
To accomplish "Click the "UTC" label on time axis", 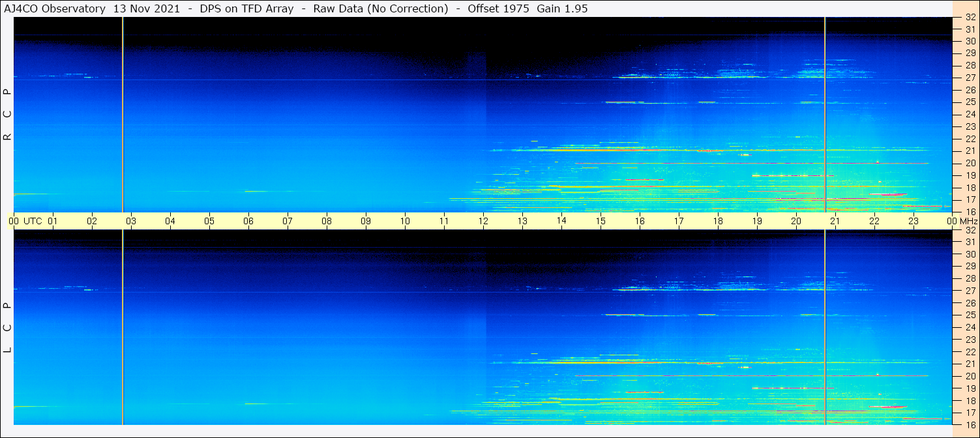I will pyautogui.click(x=33, y=221).
